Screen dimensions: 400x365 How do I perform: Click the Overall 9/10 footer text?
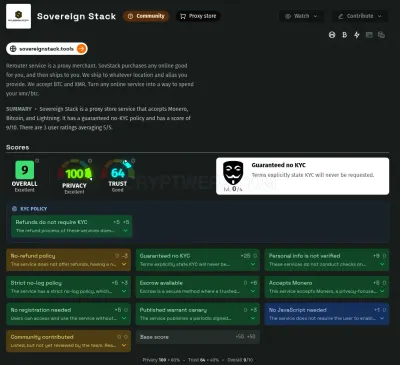(x=240, y=360)
